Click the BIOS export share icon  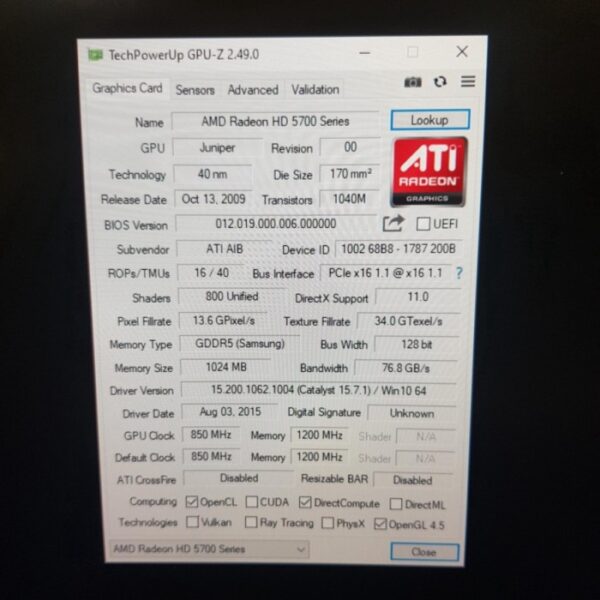click(393, 223)
